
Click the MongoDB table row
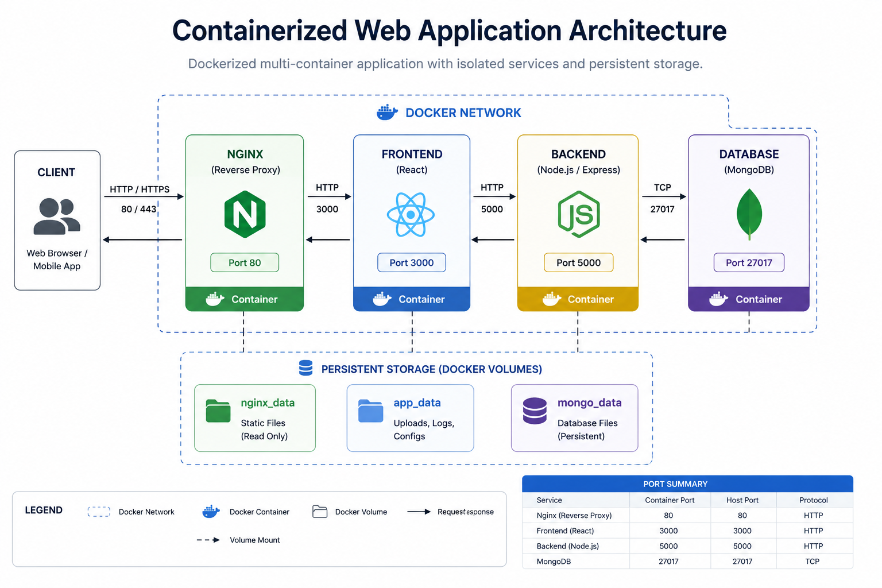point(687,561)
